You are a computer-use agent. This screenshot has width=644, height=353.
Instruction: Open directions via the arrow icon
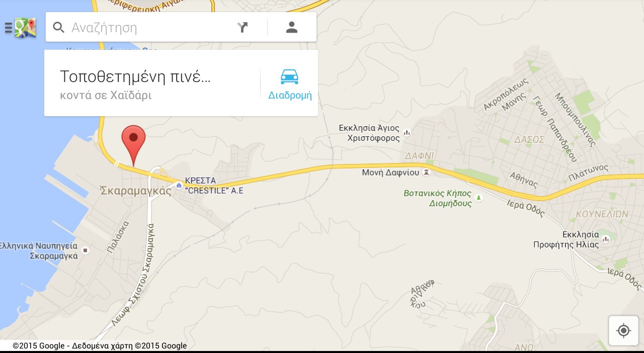(243, 27)
